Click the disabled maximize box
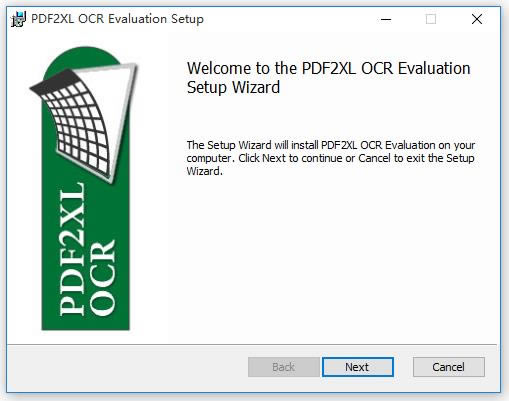Image resolution: width=509 pixels, height=401 pixels. pyautogui.click(x=431, y=19)
